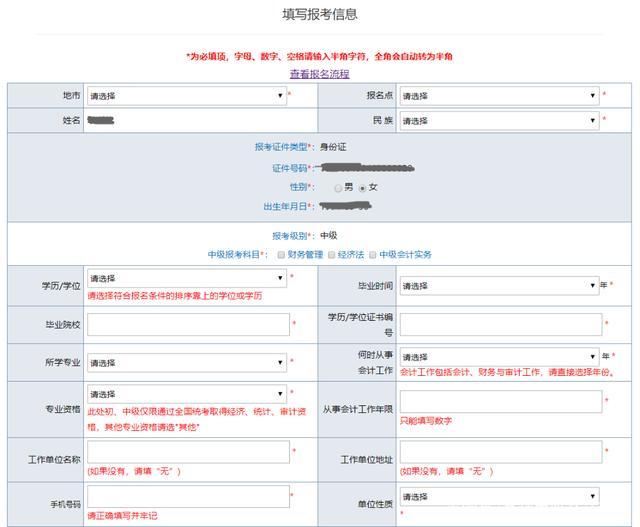Image resolution: width=640 pixels, height=527 pixels.
Task: Click the 毕业院校 input field
Action: (187, 324)
